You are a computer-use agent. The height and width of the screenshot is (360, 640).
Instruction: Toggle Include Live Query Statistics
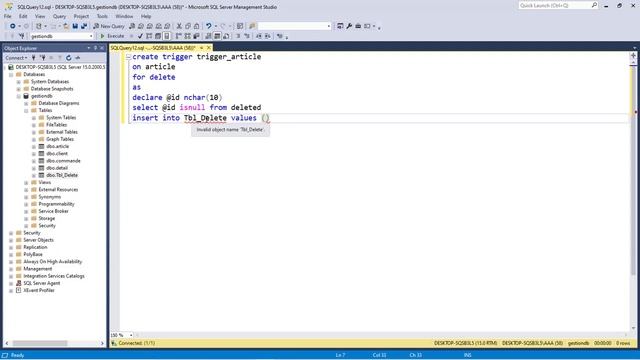click(187, 36)
